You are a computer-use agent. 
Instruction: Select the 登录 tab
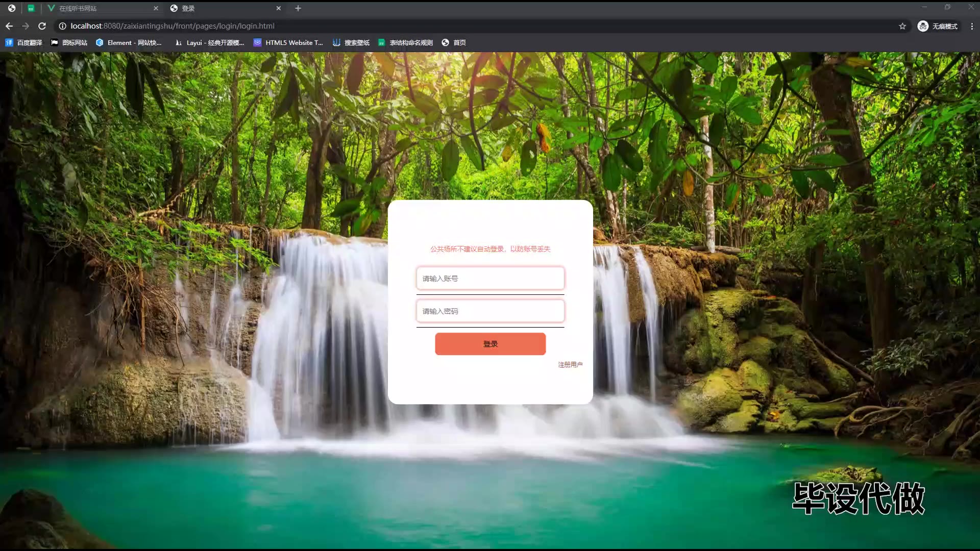[x=226, y=8]
